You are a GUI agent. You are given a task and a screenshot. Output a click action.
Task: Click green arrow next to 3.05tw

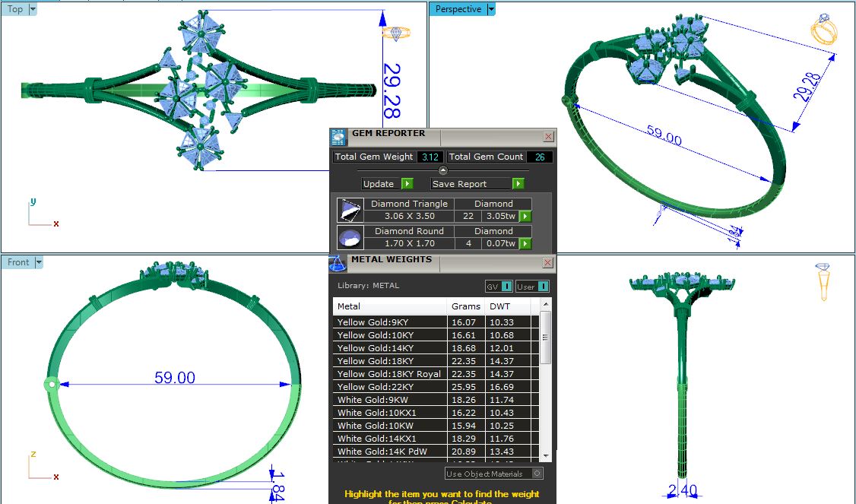click(525, 217)
